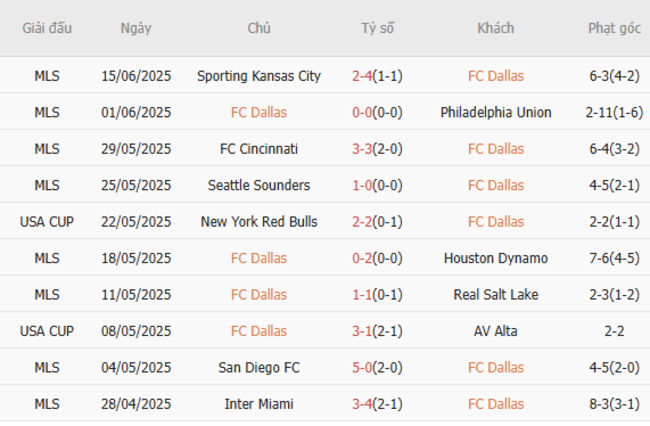Select Real Salt Lake team link
This screenshot has height=426, width=650.
coord(495,294)
